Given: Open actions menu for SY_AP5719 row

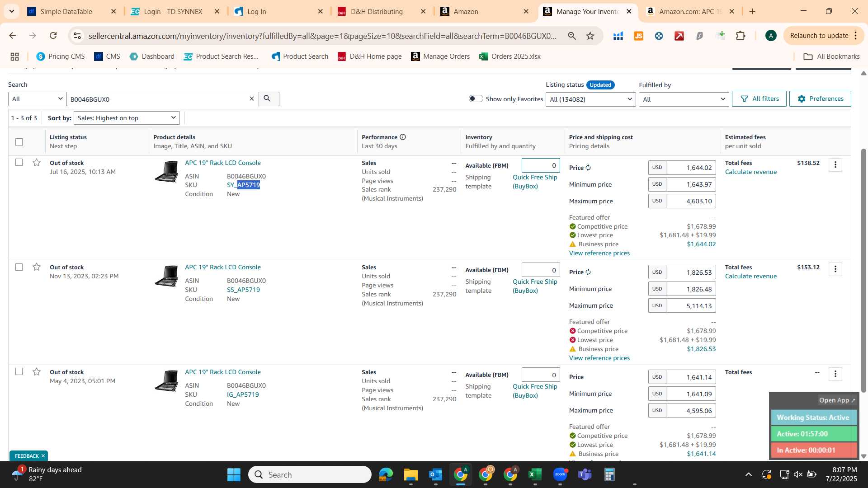Looking at the screenshot, I should 835,165.
